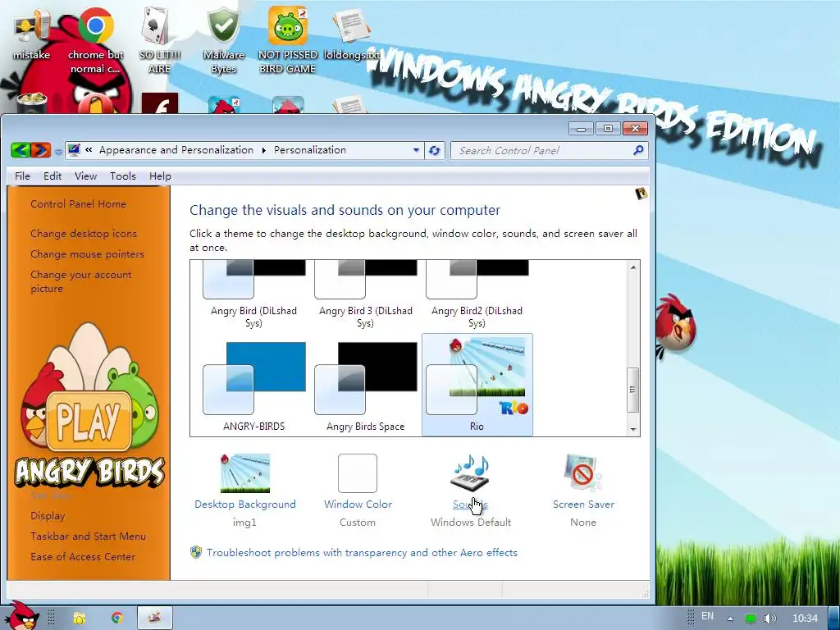Viewport: 840px width, 630px height.
Task: Click 'Troubleshoot problems with transparency' link
Action: [362, 552]
